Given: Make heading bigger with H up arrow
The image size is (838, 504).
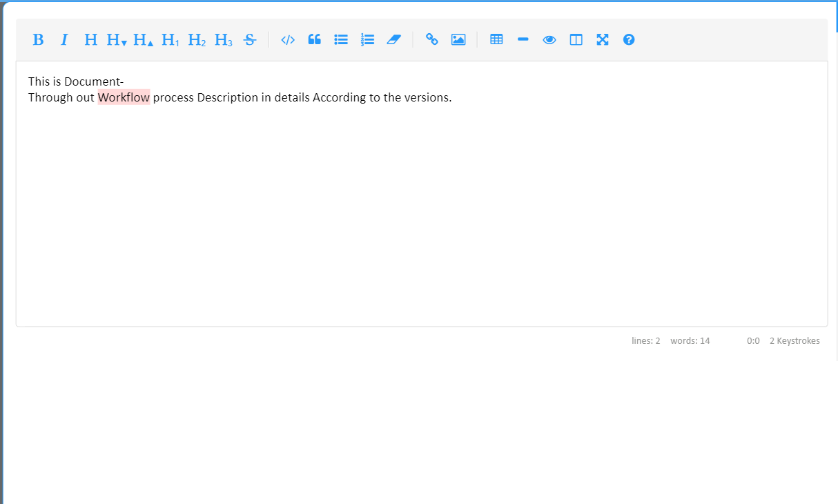Looking at the screenshot, I should [x=143, y=39].
